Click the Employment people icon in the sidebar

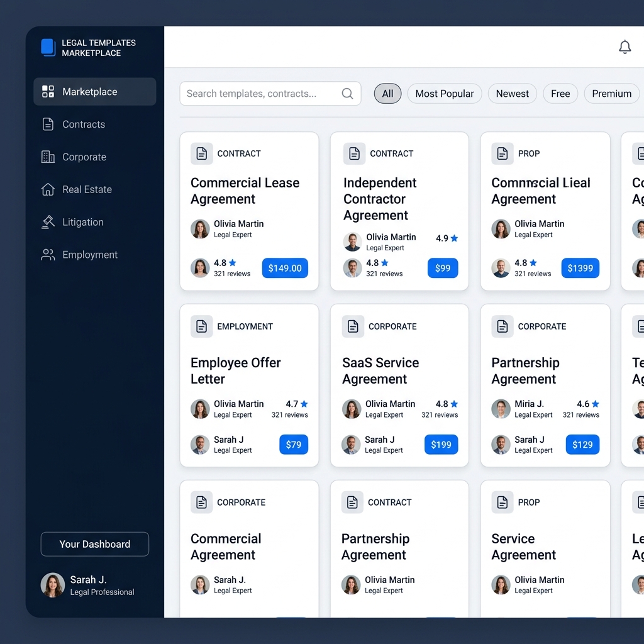click(x=48, y=255)
